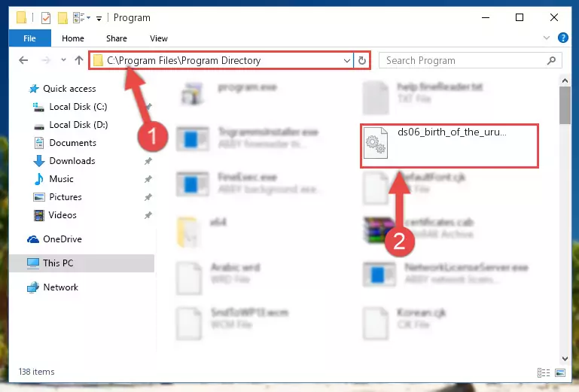Open the Customize Quick Access Toolbar dropdown
The width and height of the screenshot is (579, 392).
coord(99,18)
